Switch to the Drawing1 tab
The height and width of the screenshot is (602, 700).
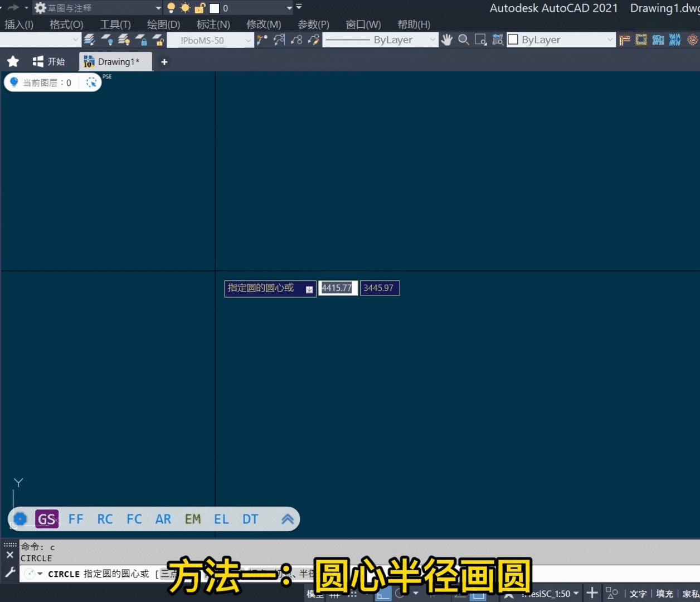click(x=115, y=61)
